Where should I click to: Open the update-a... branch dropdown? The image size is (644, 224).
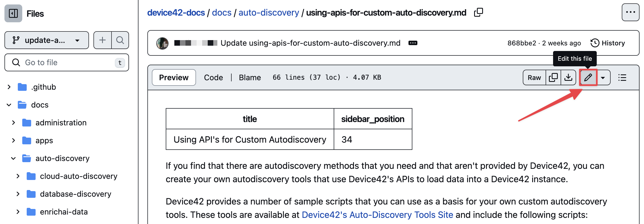click(47, 40)
